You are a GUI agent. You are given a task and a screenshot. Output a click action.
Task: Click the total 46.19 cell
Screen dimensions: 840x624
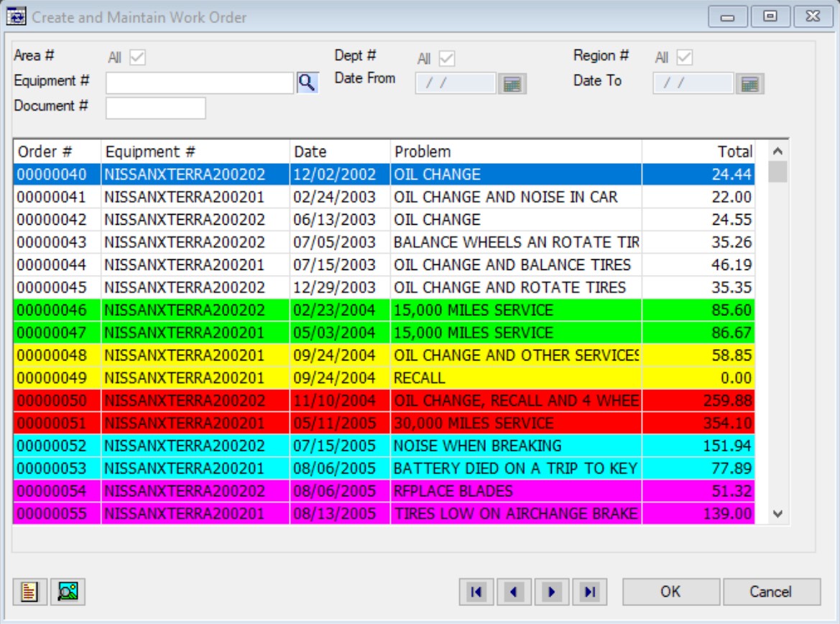tap(698, 265)
